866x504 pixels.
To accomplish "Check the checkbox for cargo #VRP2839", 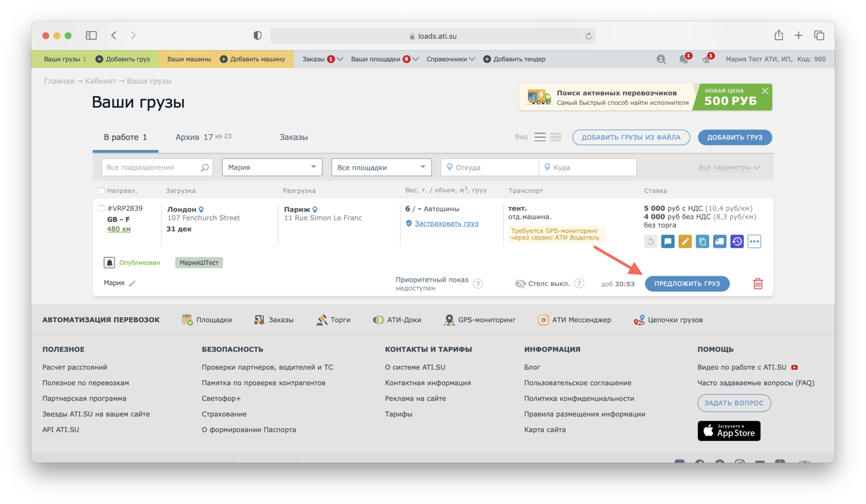I will tap(102, 209).
